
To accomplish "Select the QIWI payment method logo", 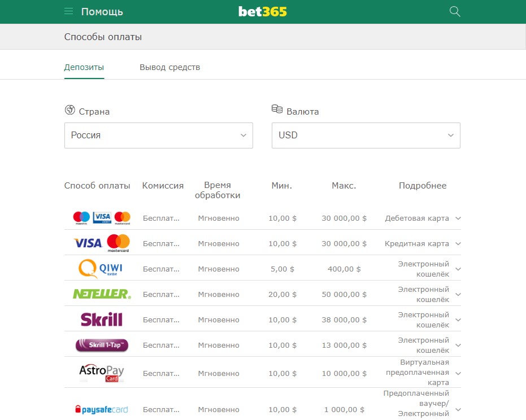I will coord(100,269).
